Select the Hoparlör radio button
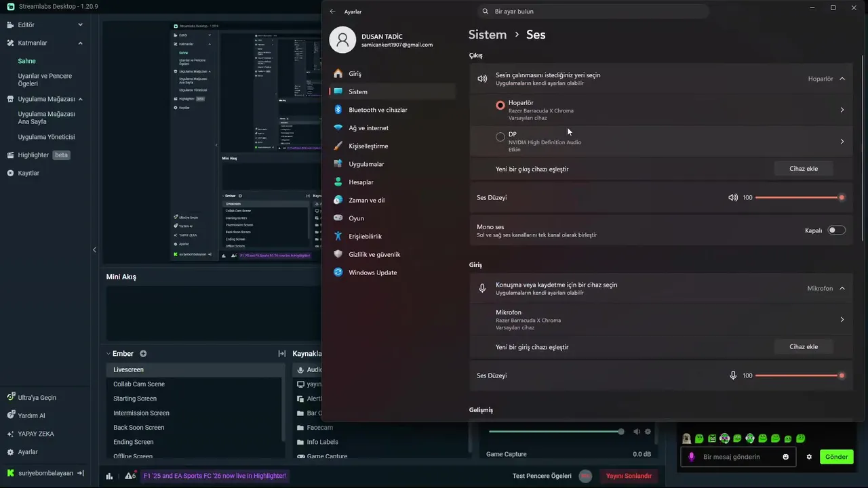Image resolution: width=868 pixels, height=488 pixels. pyautogui.click(x=500, y=106)
